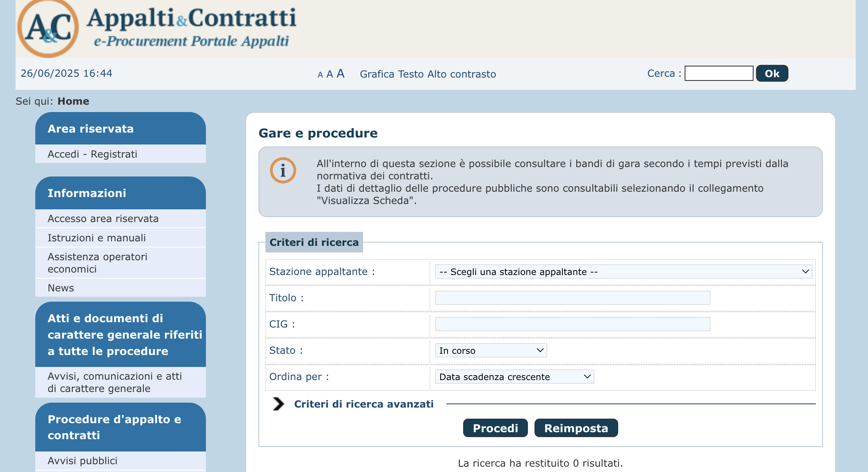
Task: Click the Home breadcrumb link
Action: pyautogui.click(x=73, y=101)
